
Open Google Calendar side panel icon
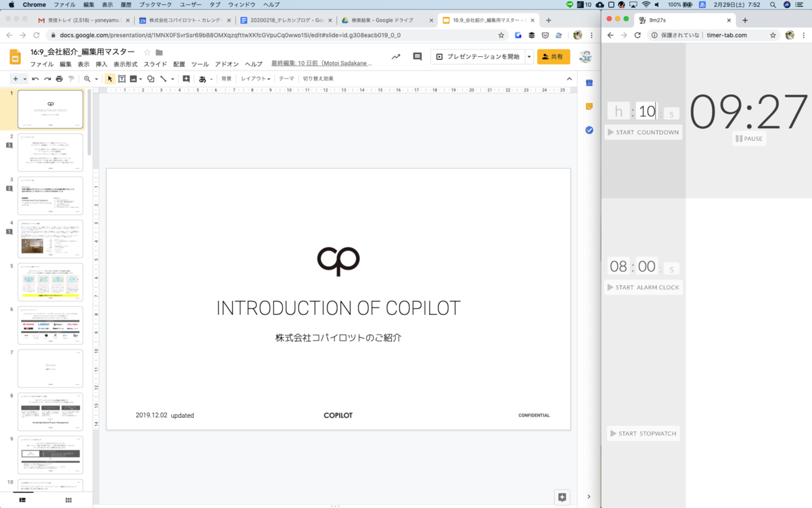pos(589,83)
